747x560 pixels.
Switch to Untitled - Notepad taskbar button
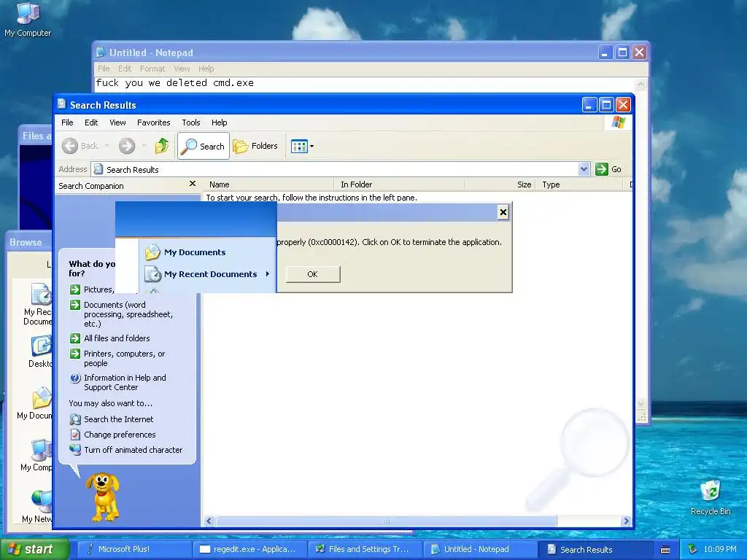[x=480, y=549]
